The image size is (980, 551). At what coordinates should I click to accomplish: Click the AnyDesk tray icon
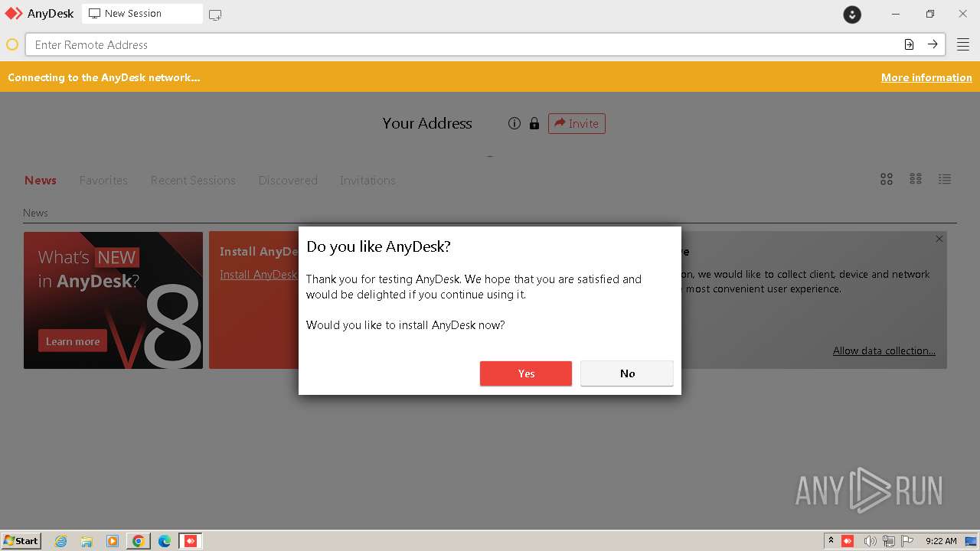pyautogui.click(x=848, y=541)
